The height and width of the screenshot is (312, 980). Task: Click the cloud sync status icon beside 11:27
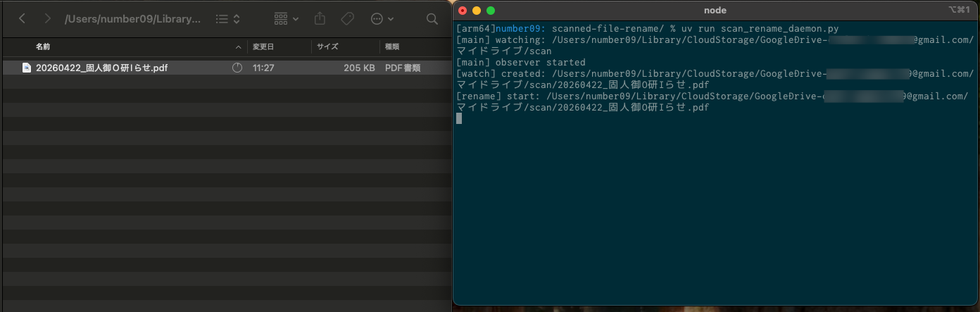tap(237, 68)
